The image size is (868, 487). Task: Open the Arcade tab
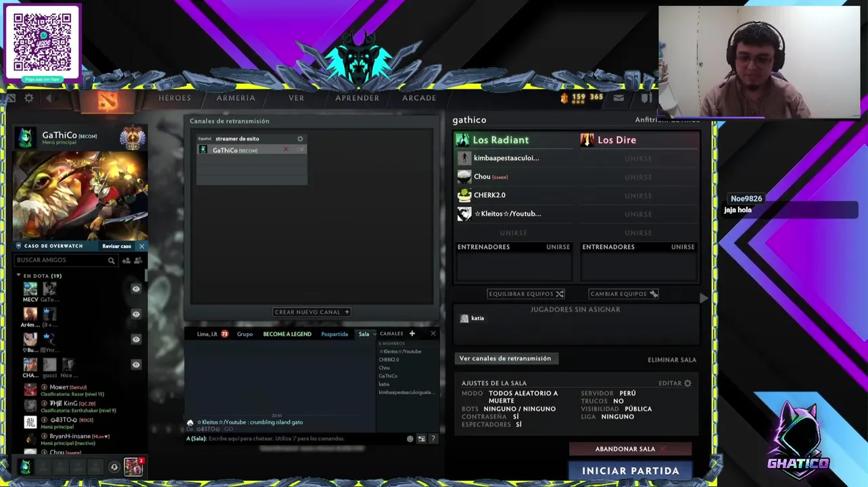419,98
